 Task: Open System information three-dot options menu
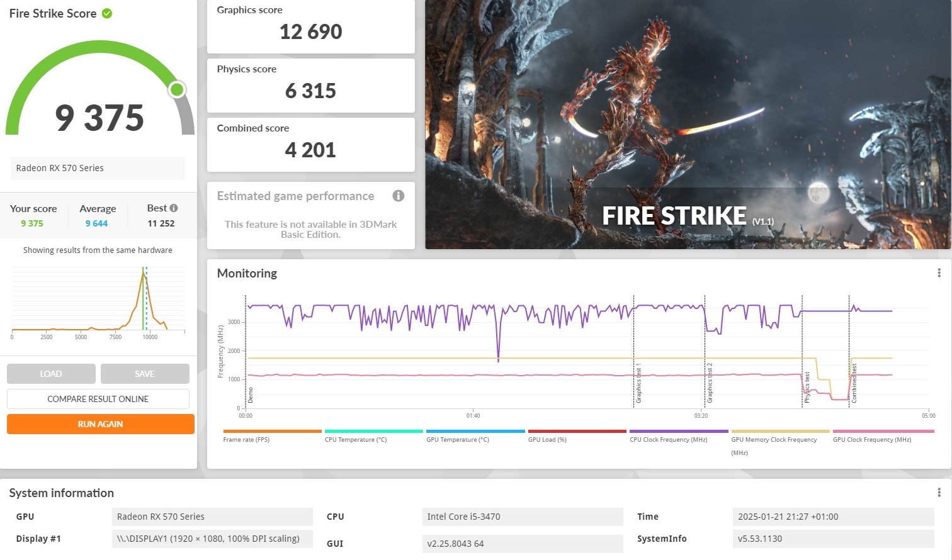point(939,493)
